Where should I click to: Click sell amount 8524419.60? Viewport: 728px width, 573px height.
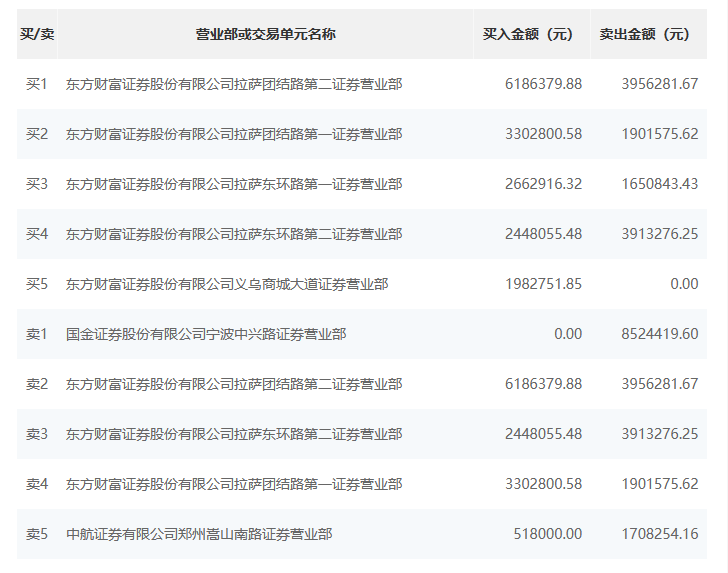coord(660,334)
